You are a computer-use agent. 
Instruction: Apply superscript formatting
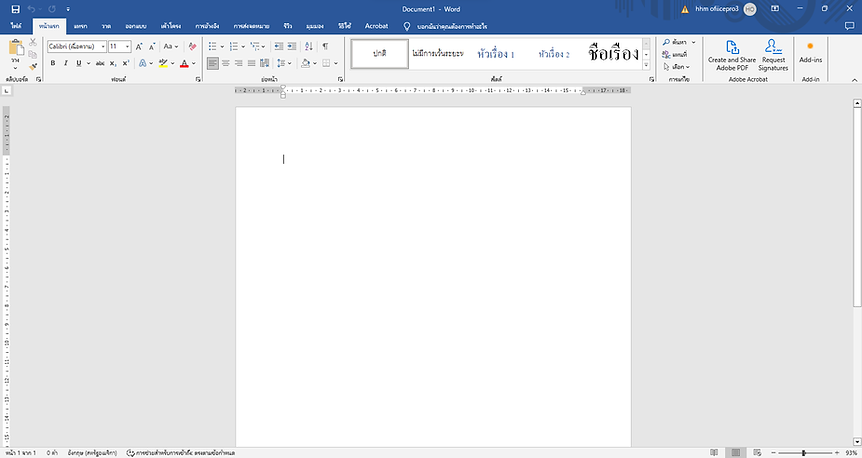coord(125,63)
